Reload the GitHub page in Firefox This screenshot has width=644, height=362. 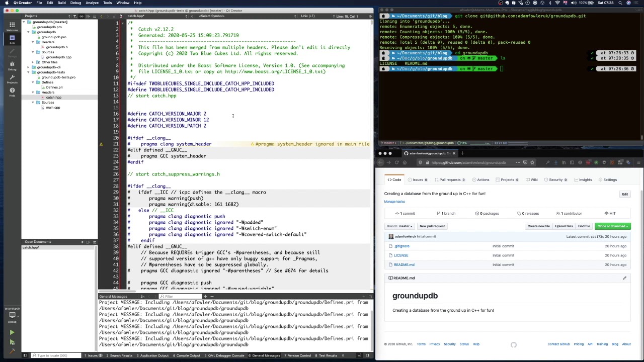click(x=396, y=162)
